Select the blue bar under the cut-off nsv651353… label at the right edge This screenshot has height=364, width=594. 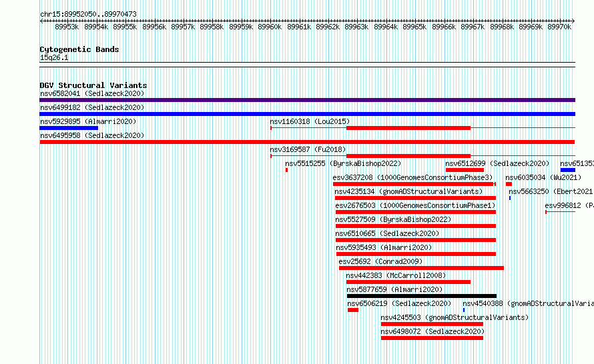(568, 170)
